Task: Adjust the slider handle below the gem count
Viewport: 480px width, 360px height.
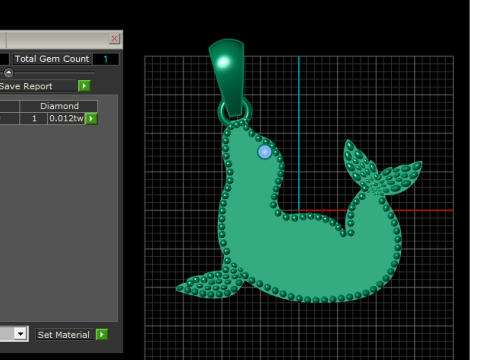Action: tap(9, 72)
